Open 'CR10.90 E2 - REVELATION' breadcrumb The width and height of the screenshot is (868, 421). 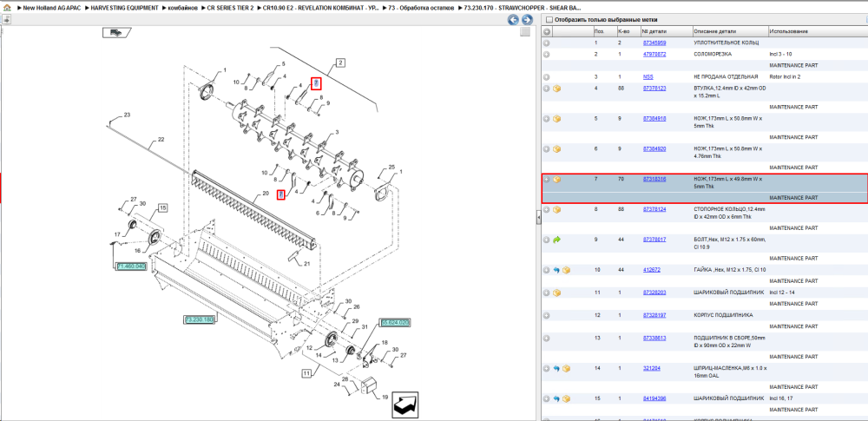[x=320, y=9]
